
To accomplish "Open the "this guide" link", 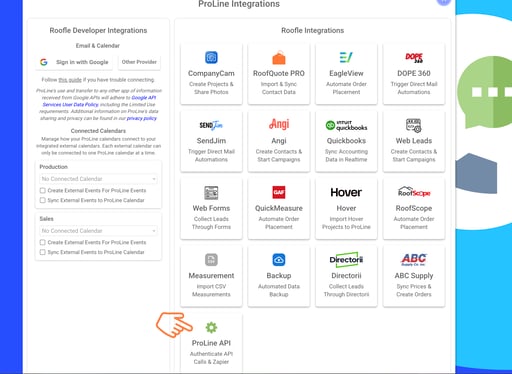I will click(70, 80).
